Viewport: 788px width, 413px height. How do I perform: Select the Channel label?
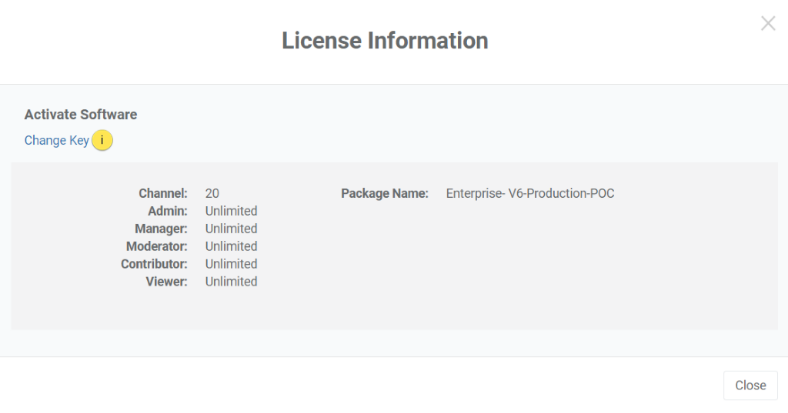(163, 193)
